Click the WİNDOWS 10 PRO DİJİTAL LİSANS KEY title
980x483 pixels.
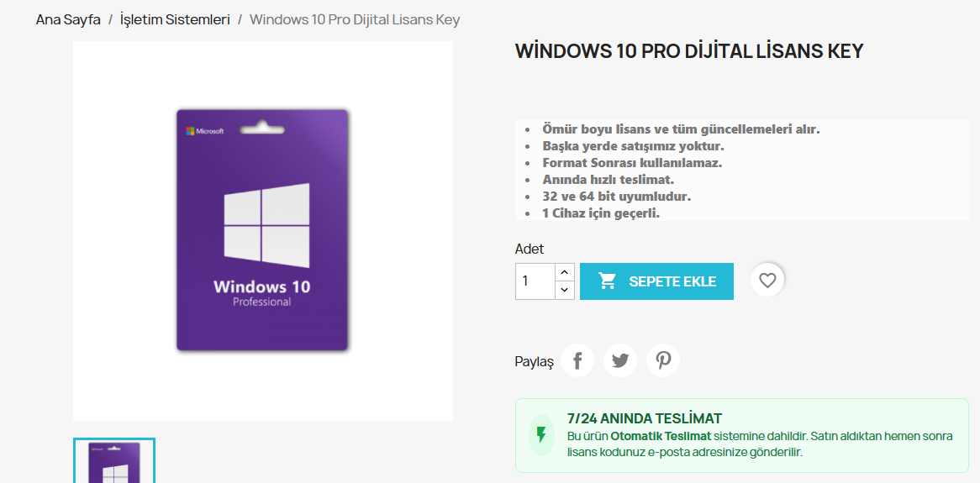pos(688,51)
